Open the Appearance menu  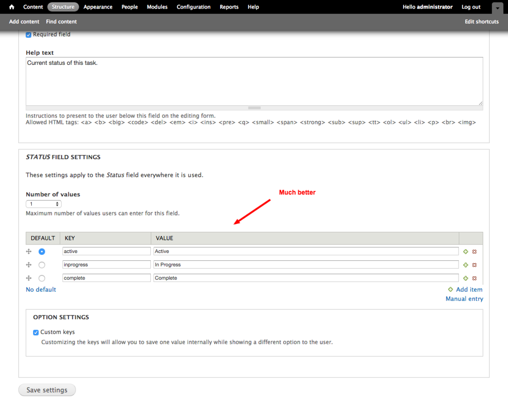click(98, 7)
